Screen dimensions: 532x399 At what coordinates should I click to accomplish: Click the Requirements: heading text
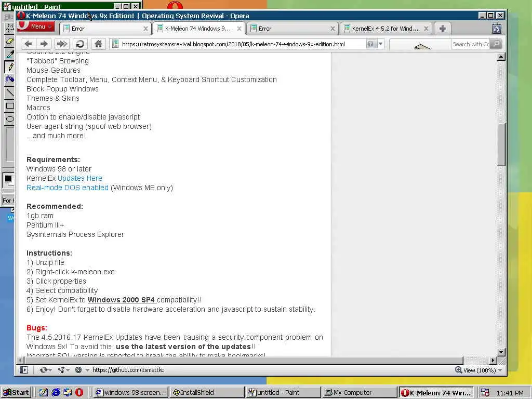click(54, 159)
